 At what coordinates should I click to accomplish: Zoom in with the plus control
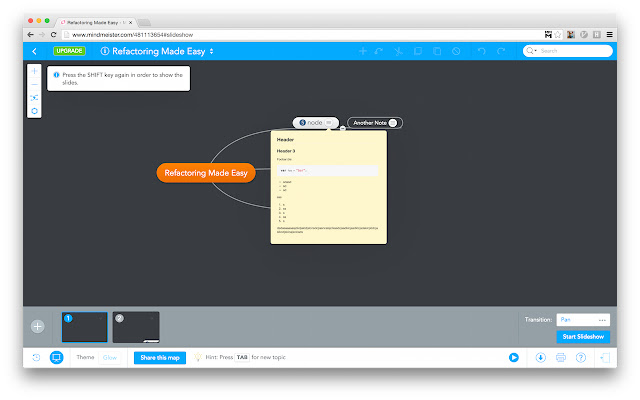(x=34, y=71)
